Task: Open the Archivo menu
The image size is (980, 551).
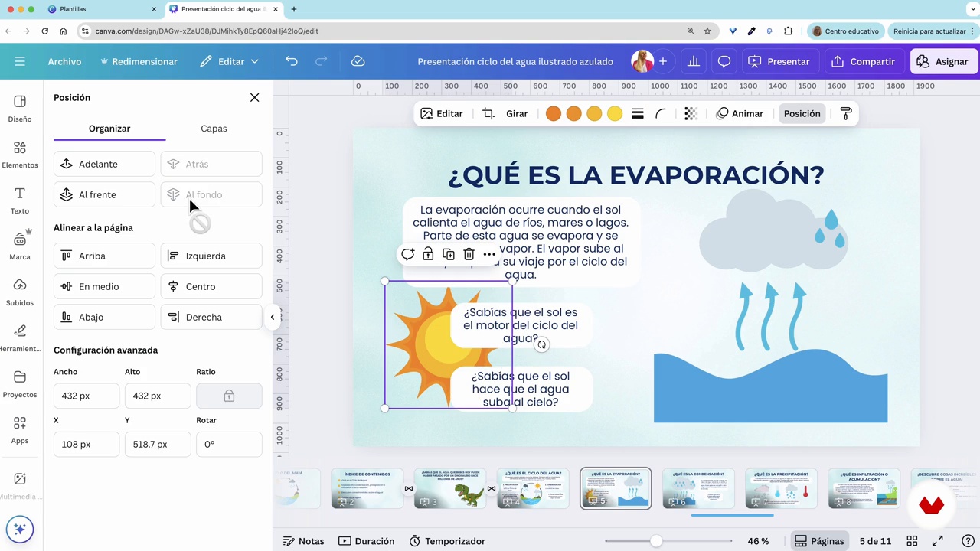Action: (64, 61)
